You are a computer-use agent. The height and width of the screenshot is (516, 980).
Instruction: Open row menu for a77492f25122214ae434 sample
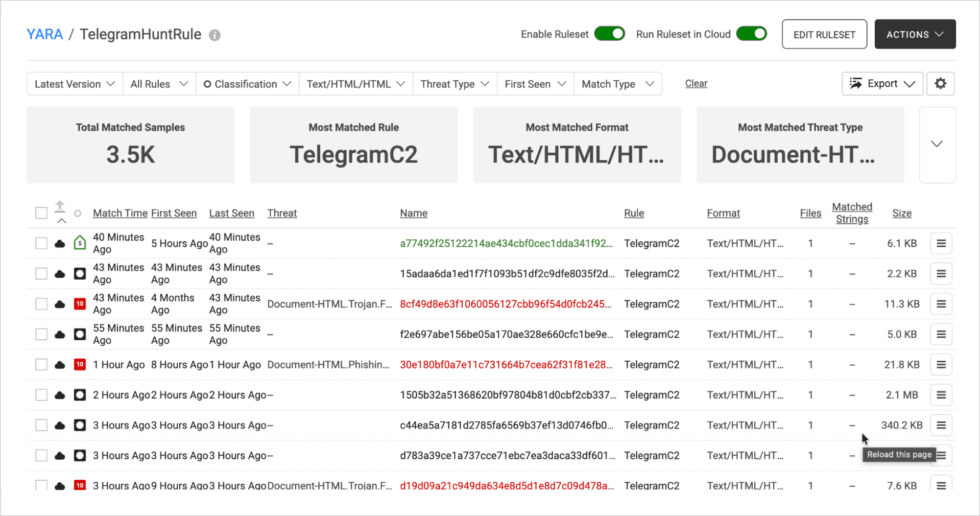pos(941,243)
